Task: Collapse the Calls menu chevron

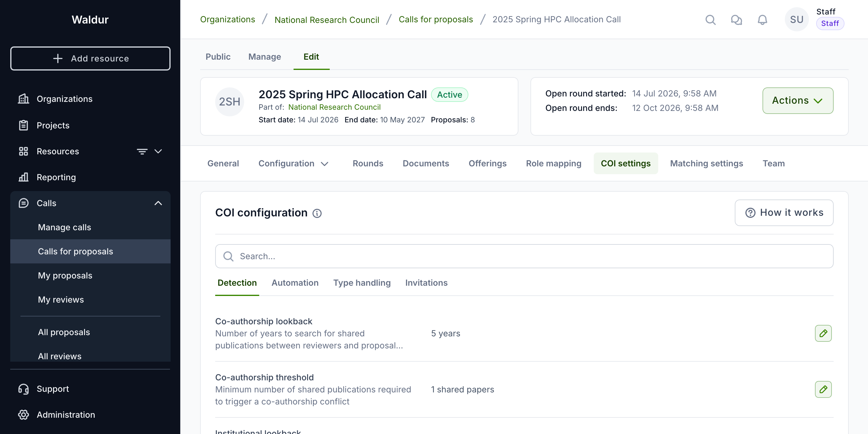Action: [x=158, y=203]
